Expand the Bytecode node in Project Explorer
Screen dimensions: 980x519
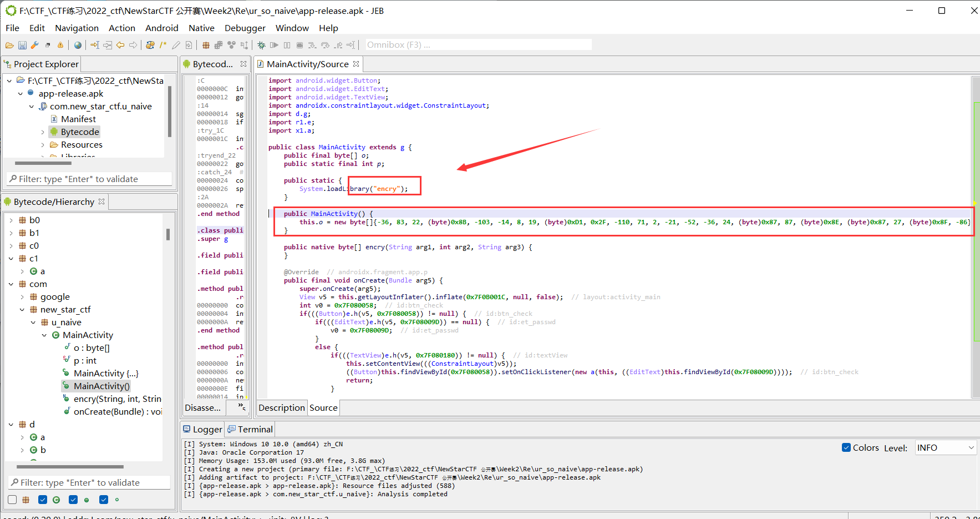click(x=43, y=132)
